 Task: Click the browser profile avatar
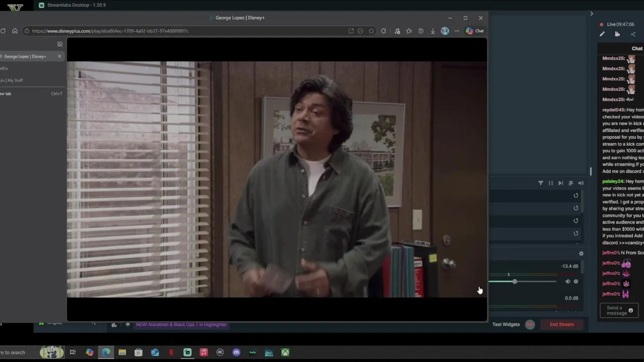(x=445, y=31)
